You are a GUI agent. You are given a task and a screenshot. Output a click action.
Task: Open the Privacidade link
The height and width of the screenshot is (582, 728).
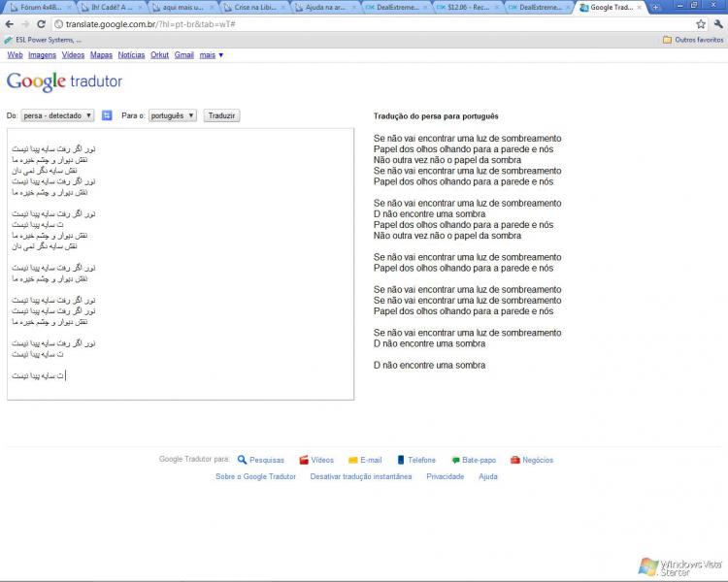(x=445, y=476)
